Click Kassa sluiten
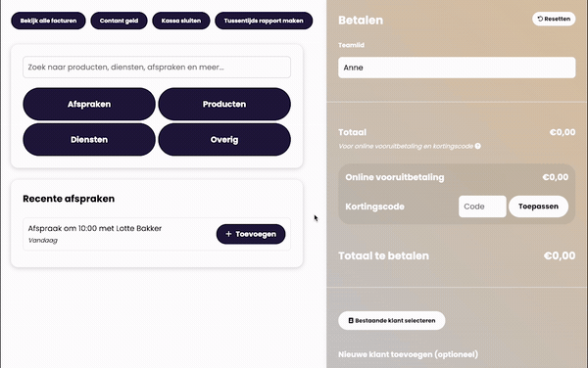The width and height of the screenshot is (588, 368). click(181, 21)
